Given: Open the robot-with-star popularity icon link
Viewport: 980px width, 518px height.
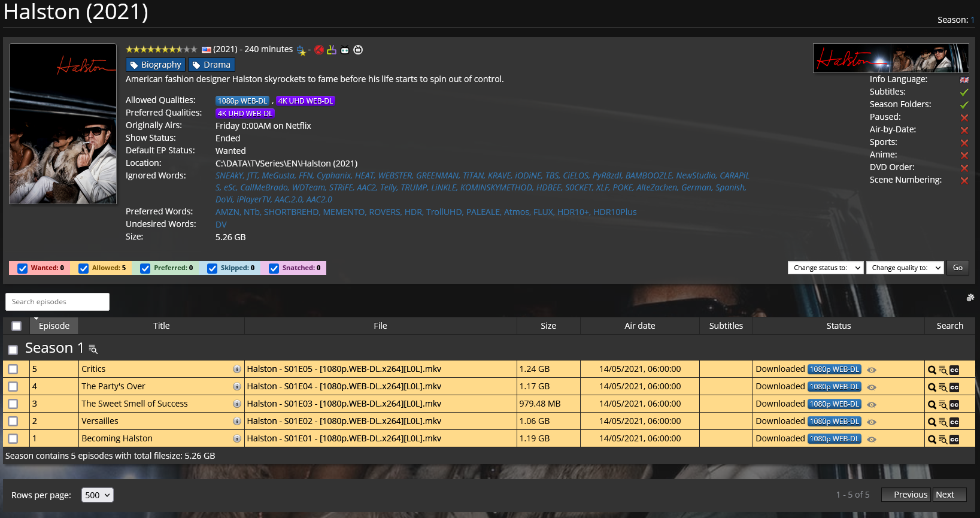Looking at the screenshot, I should pyautogui.click(x=301, y=50).
